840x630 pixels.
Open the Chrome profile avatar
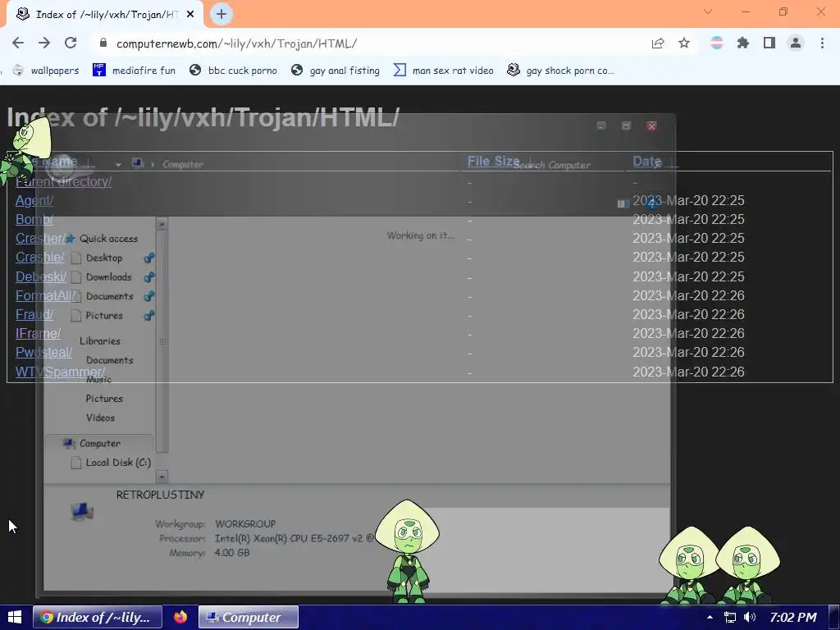(796, 43)
